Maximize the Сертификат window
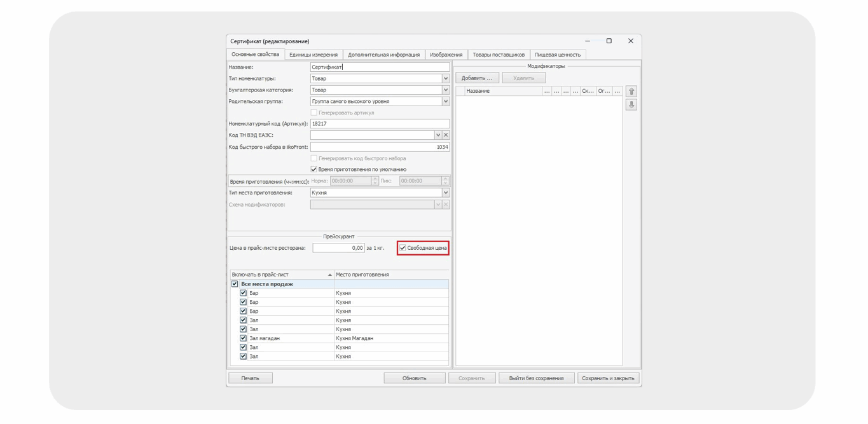 pos(609,41)
